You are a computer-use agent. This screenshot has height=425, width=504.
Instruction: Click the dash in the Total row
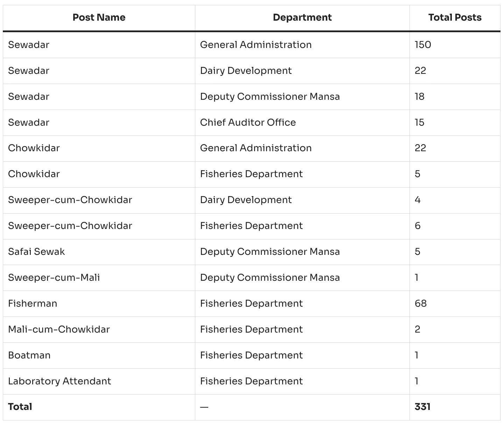204,407
